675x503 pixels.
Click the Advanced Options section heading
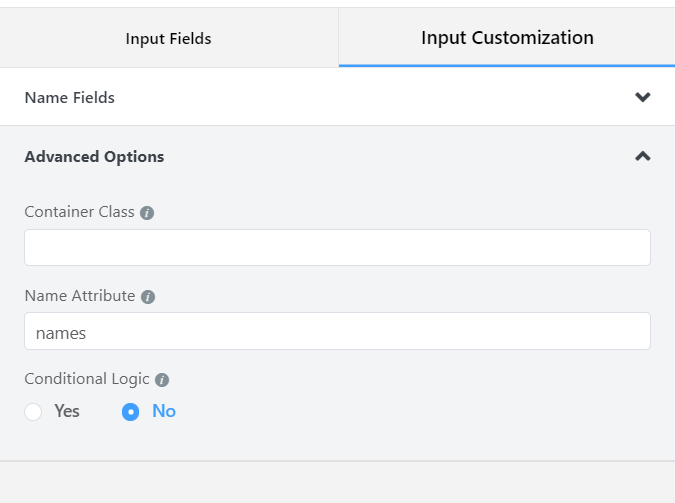click(x=94, y=157)
